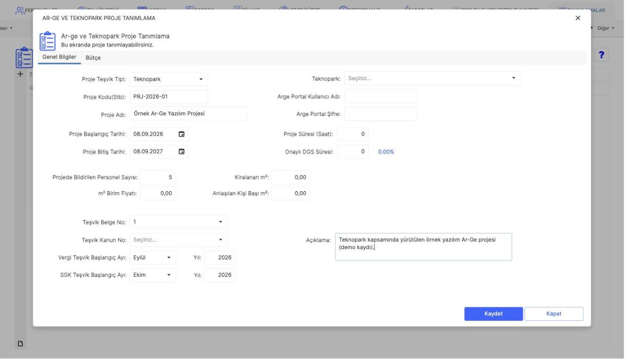Screen dimensions: 629x364
Task: Choose the Vergi Teşvik Başlangıç Ayı month dropdown
Action: click(x=153, y=258)
